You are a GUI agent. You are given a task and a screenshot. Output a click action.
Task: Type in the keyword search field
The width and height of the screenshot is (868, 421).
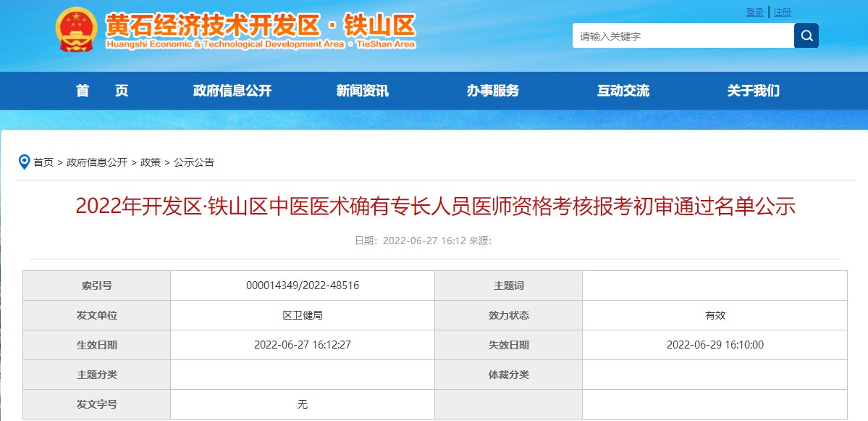[x=683, y=36]
